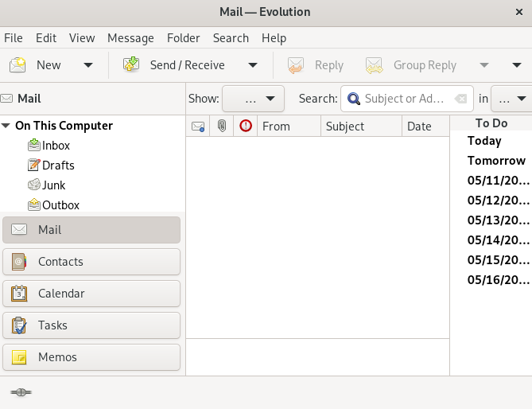The width and height of the screenshot is (532, 409).
Task: Open the Folder menu
Action: coord(183,38)
